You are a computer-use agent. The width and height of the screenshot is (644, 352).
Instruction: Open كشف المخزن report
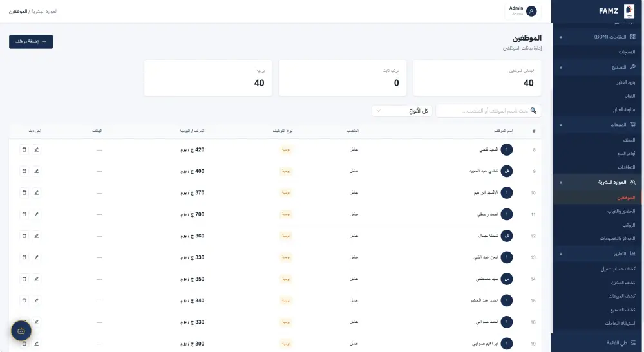tap(623, 283)
